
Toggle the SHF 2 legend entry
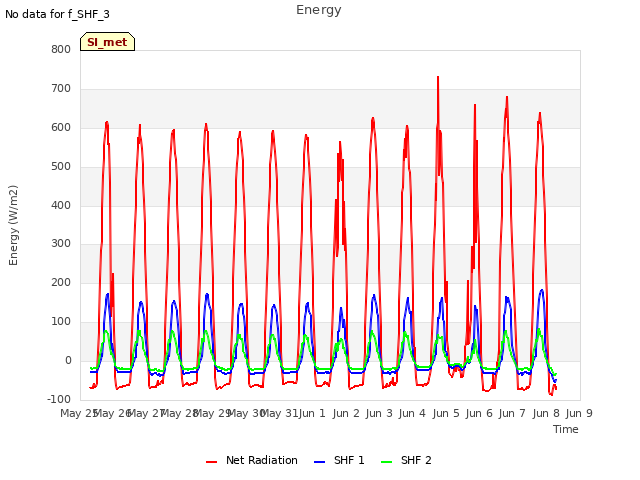pyautogui.click(x=406, y=460)
